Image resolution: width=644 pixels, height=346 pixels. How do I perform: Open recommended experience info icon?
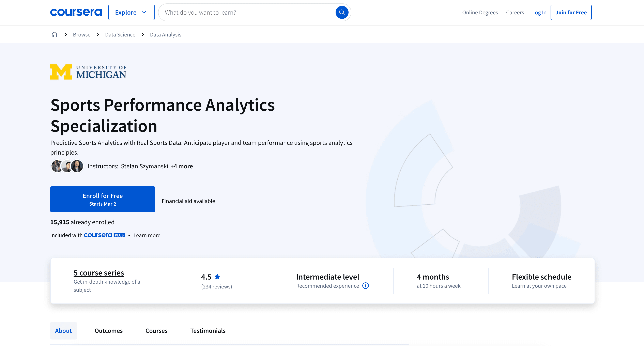coord(366,286)
